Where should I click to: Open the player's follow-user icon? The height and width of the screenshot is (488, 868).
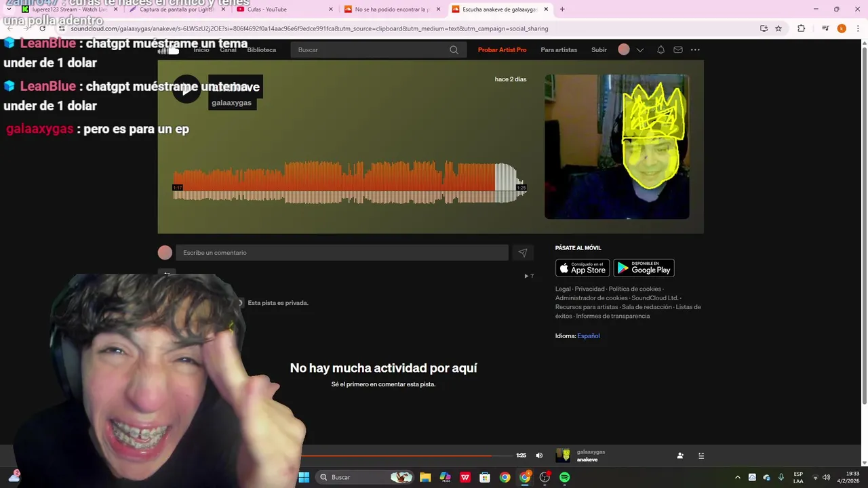pyautogui.click(x=680, y=455)
